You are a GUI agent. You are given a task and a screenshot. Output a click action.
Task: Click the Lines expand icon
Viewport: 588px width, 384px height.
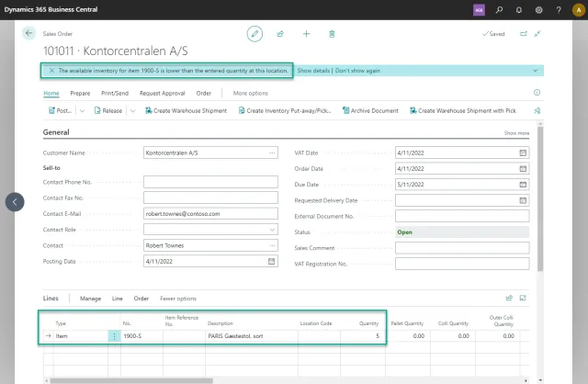(523, 299)
